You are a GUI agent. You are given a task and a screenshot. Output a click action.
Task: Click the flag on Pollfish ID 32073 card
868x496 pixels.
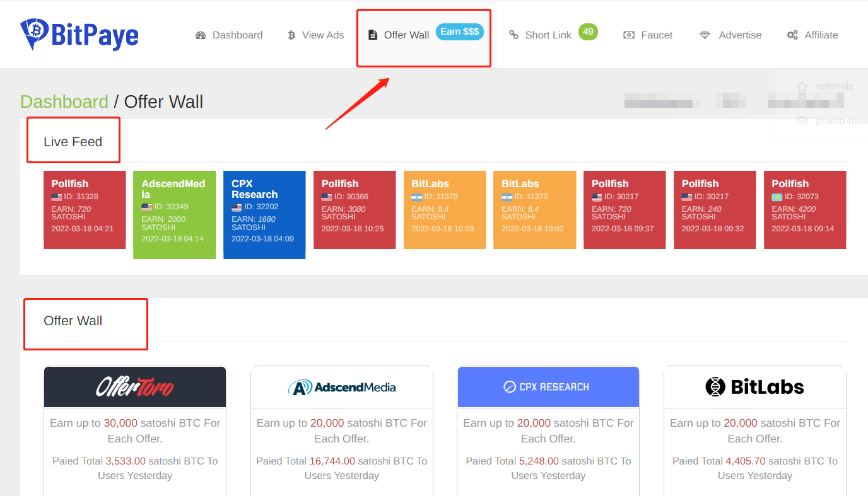(x=777, y=197)
